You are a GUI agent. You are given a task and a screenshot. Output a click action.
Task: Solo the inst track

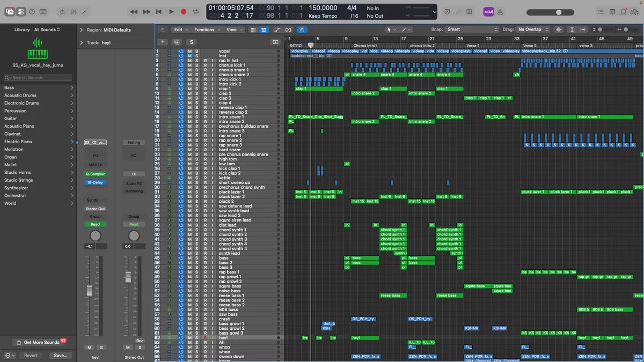point(196,56)
